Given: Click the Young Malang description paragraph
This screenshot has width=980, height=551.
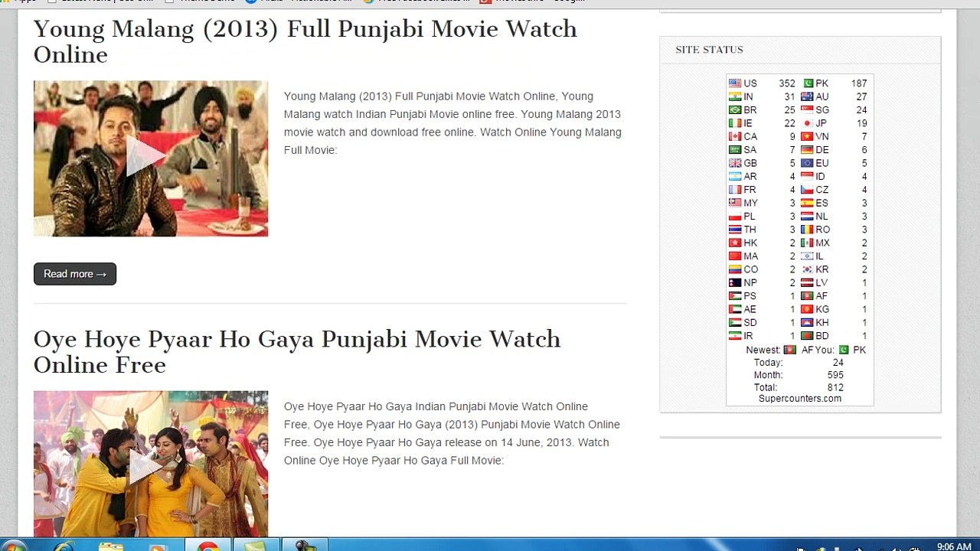Looking at the screenshot, I should [x=452, y=123].
